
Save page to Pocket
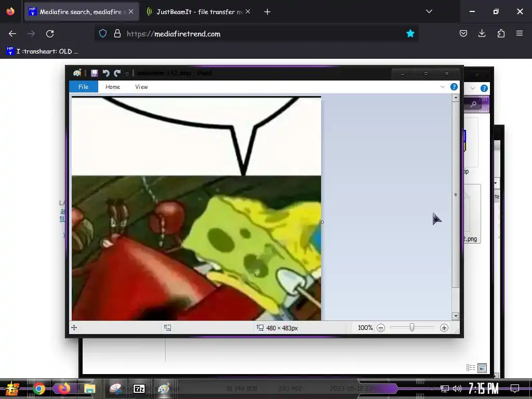[463, 33]
